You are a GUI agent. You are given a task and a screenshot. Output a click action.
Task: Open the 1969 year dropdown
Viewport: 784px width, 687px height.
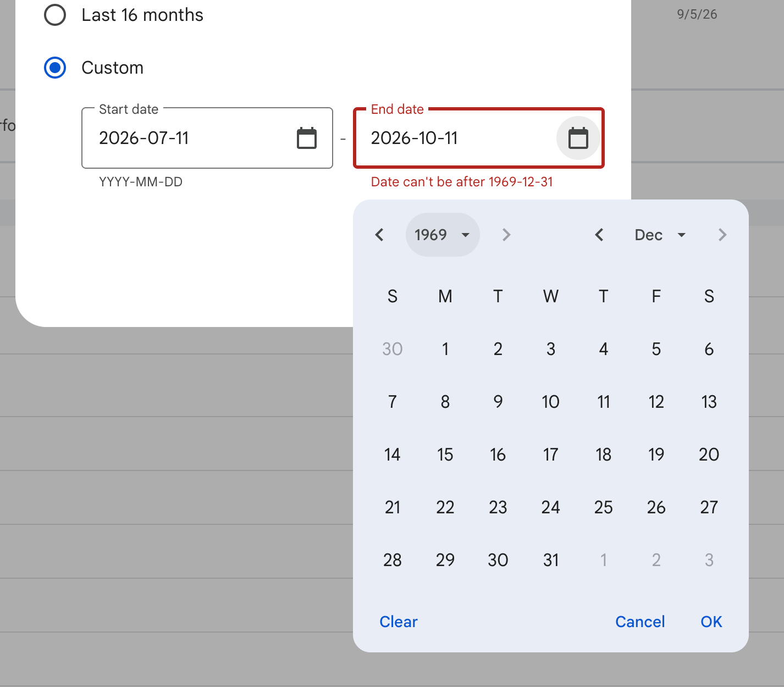[x=443, y=235]
